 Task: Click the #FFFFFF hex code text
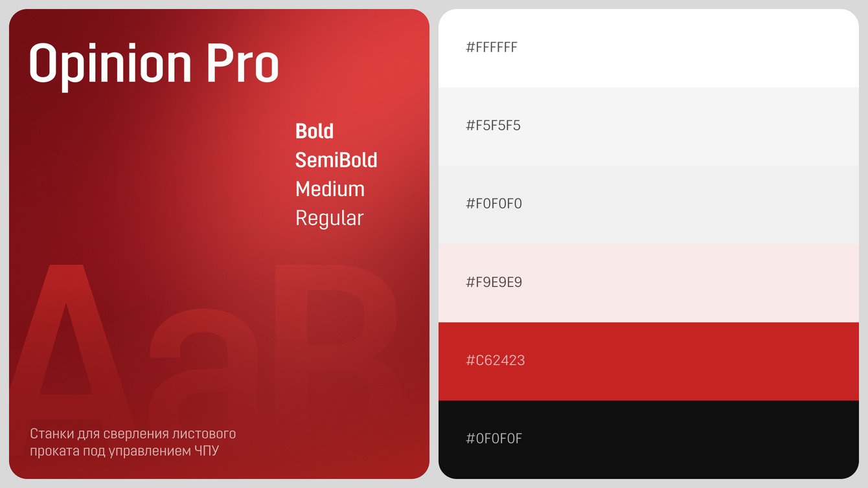tap(492, 47)
